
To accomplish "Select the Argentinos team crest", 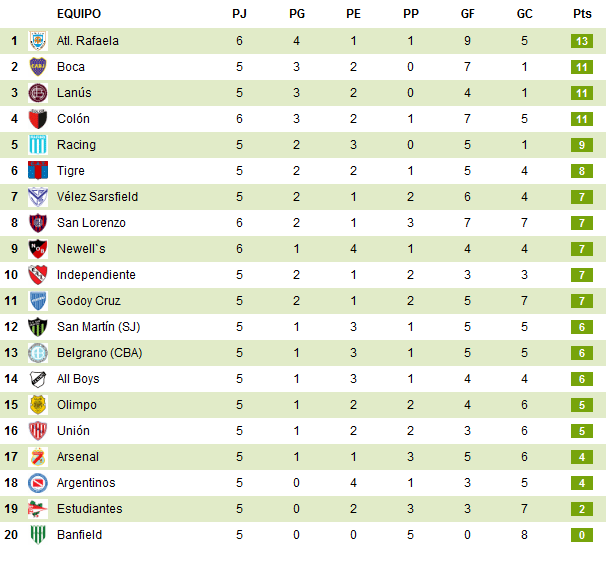I will 38,483.
